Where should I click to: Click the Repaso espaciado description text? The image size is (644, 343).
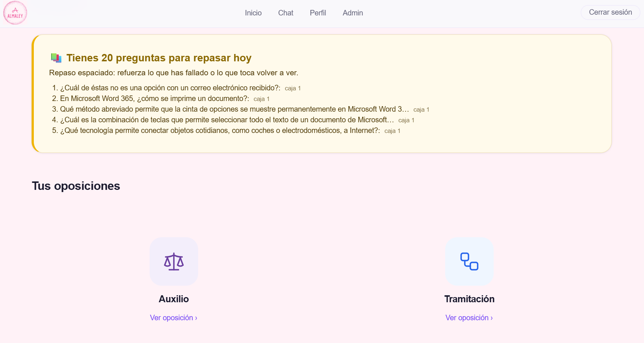click(x=173, y=73)
